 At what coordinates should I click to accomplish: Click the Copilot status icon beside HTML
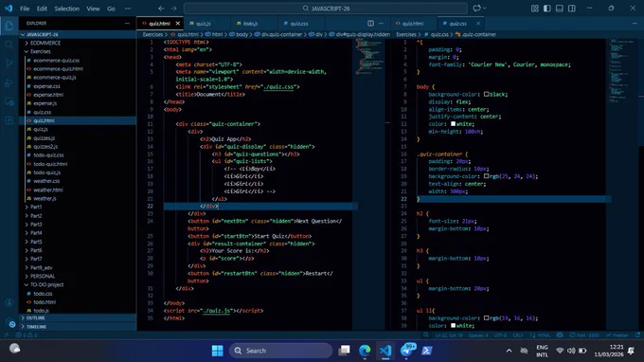560,335
